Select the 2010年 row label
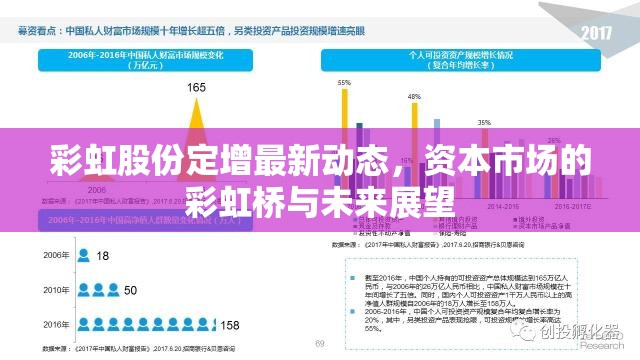Viewport: 640px width, 360px height. point(56,290)
